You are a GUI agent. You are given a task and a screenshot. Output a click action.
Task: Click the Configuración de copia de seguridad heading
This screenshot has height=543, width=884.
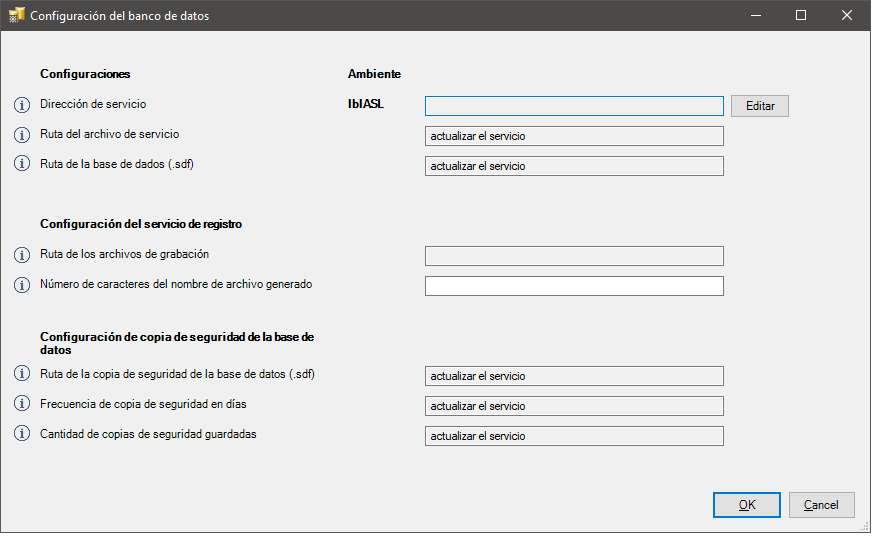point(177,343)
